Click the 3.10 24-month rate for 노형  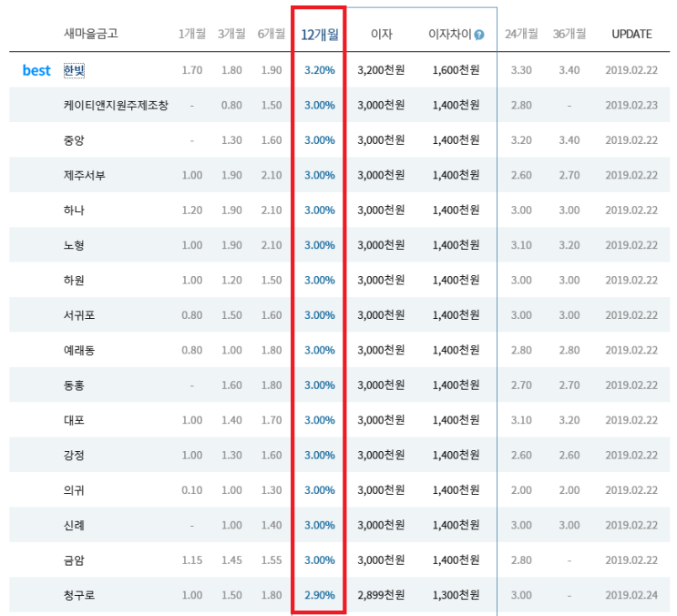[521, 245]
